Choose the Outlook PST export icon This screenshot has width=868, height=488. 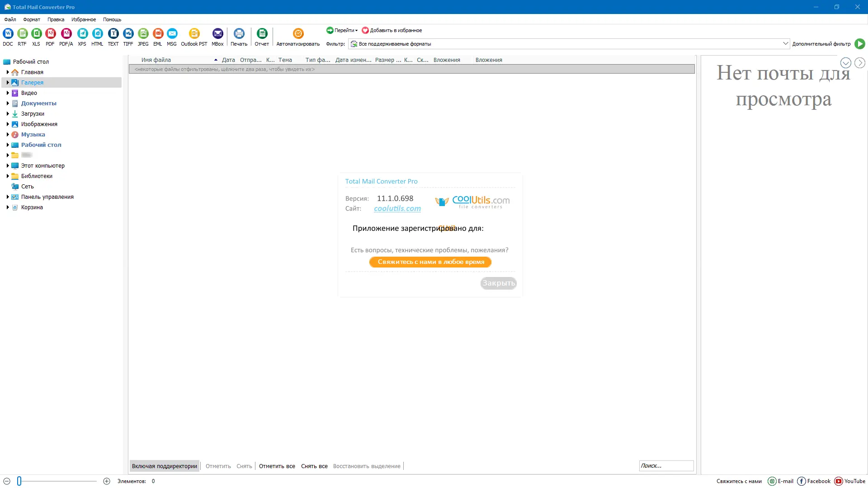pos(194,34)
